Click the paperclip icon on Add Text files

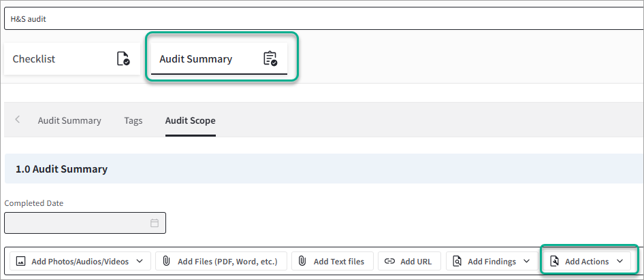click(302, 261)
